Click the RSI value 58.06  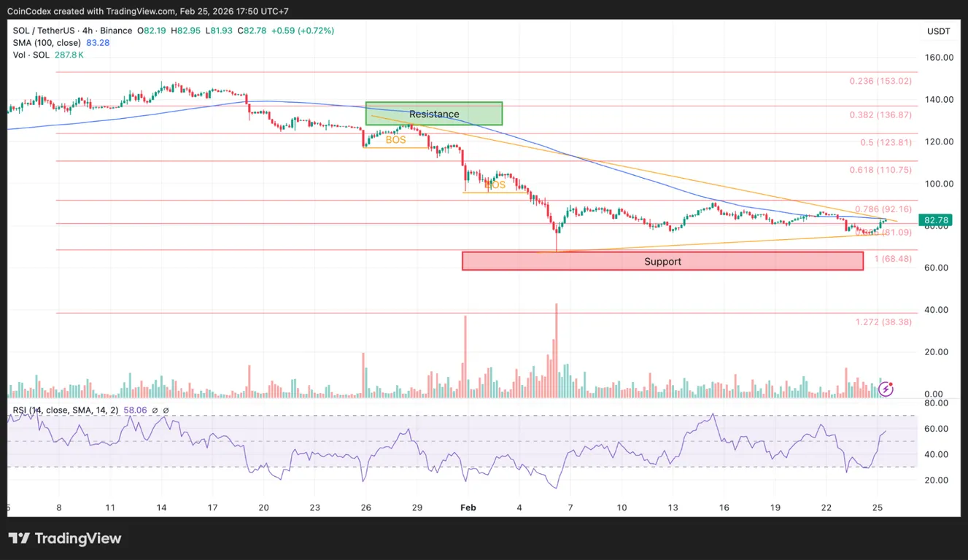(x=135, y=411)
